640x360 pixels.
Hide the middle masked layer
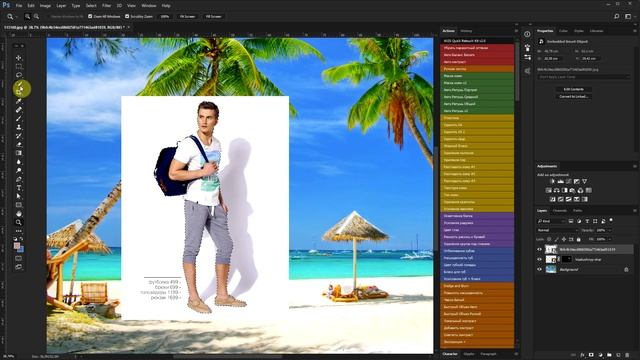[x=540, y=259]
